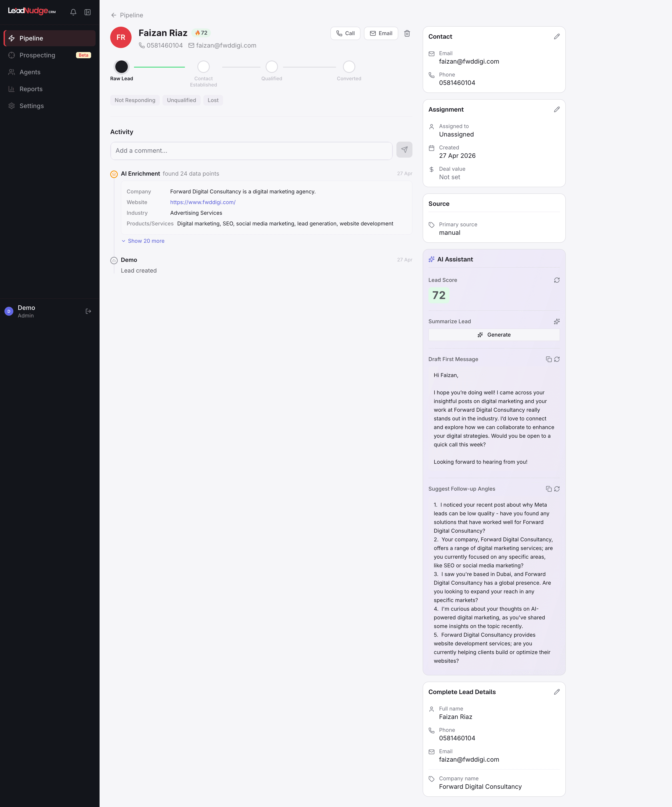
Task: Log out using the sign-out icon
Action: 88,311
